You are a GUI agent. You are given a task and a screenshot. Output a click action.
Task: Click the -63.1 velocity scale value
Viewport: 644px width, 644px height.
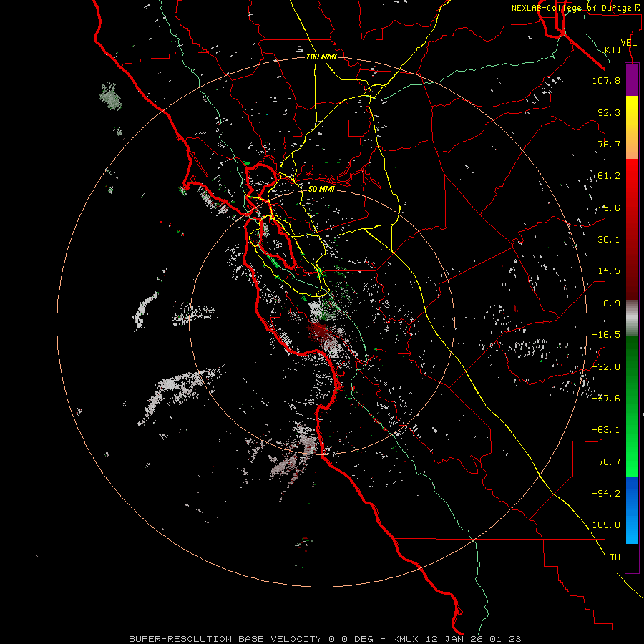[606, 430]
